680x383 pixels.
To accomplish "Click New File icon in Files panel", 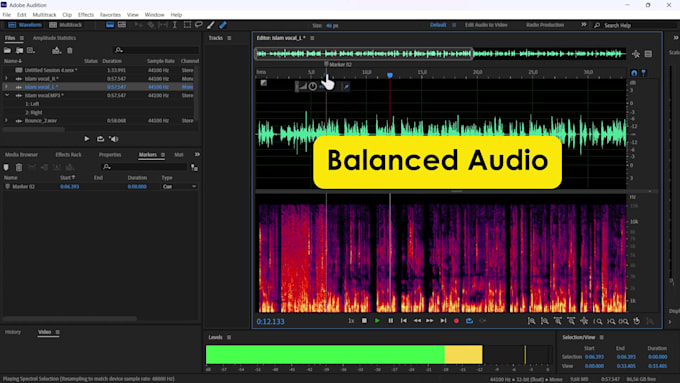I will (x=31, y=50).
